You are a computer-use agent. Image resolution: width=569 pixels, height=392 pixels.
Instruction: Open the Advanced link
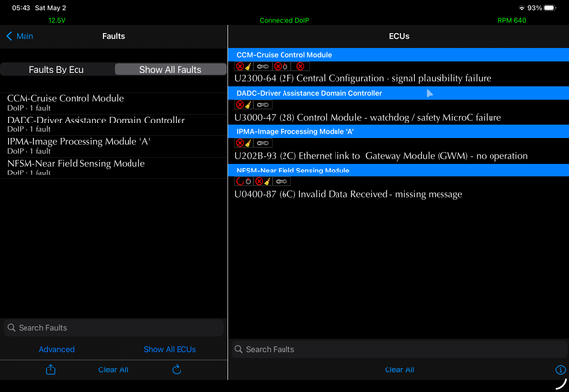57,349
